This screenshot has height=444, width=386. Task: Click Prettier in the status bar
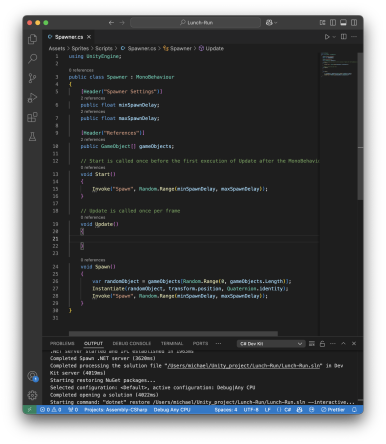pyautogui.click(x=333, y=410)
